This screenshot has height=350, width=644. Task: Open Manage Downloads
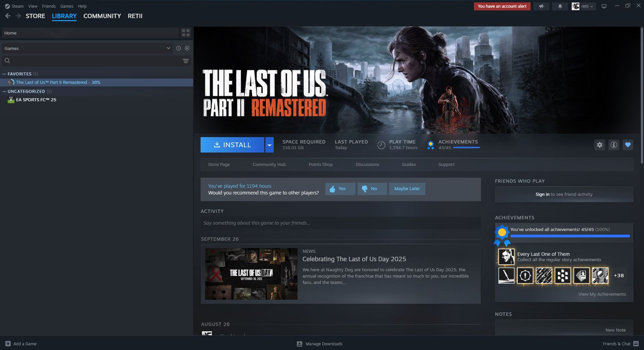319,344
